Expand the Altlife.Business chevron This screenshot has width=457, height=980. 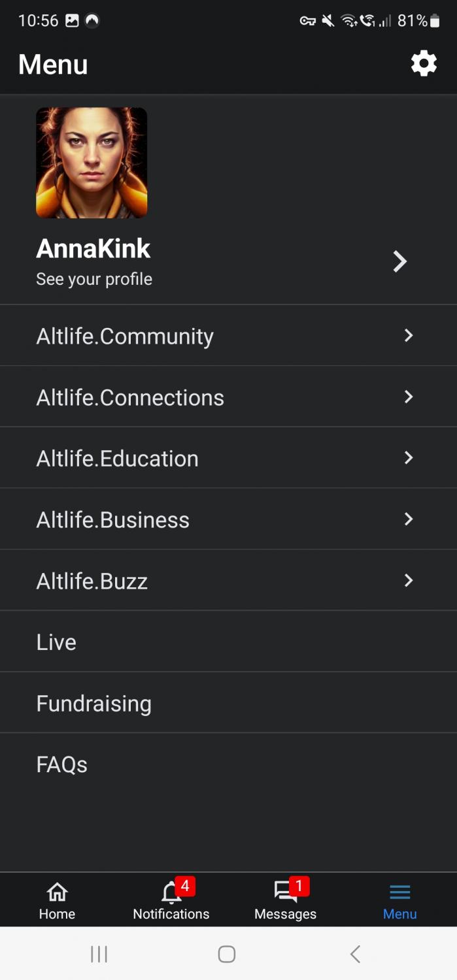pos(409,519)
